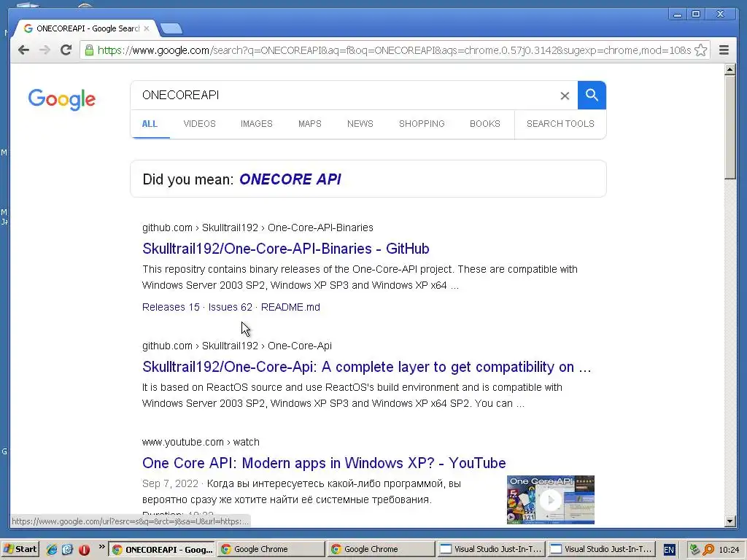Switch to the first Google Chrome taskbar button
This screenshot has height=560, width=747.
[271, 550]
